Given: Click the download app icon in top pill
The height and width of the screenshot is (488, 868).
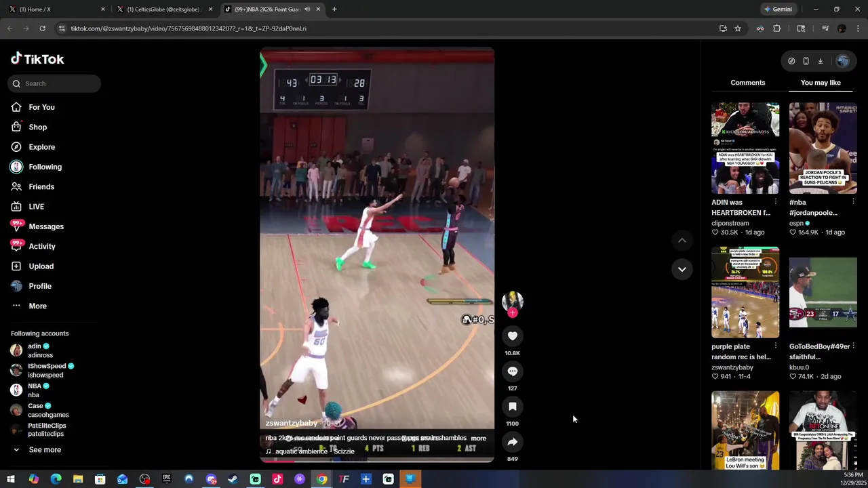Looking at the screenshot, I should [x=820, y=61].
